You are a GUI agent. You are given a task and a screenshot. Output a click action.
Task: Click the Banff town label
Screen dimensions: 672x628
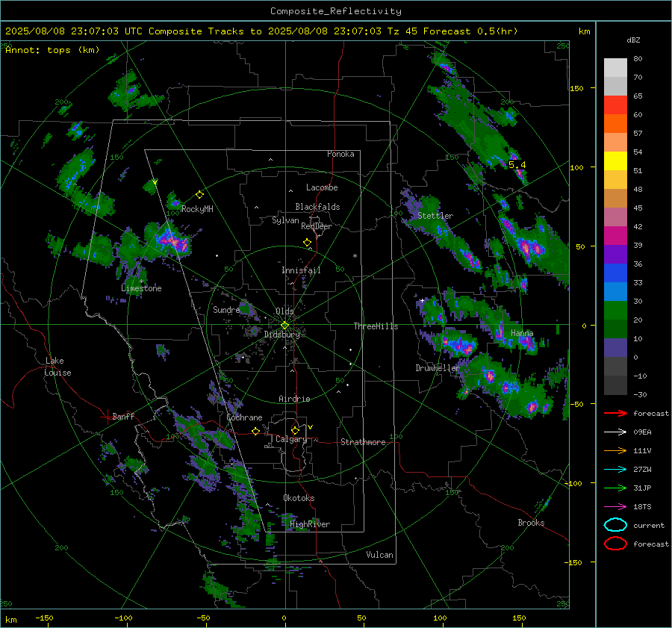coord(123,416)
